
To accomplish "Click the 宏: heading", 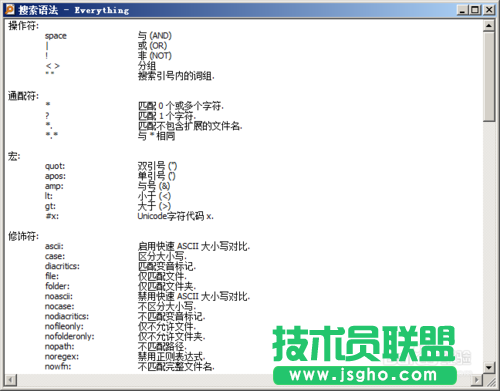I will click(14, 156).
